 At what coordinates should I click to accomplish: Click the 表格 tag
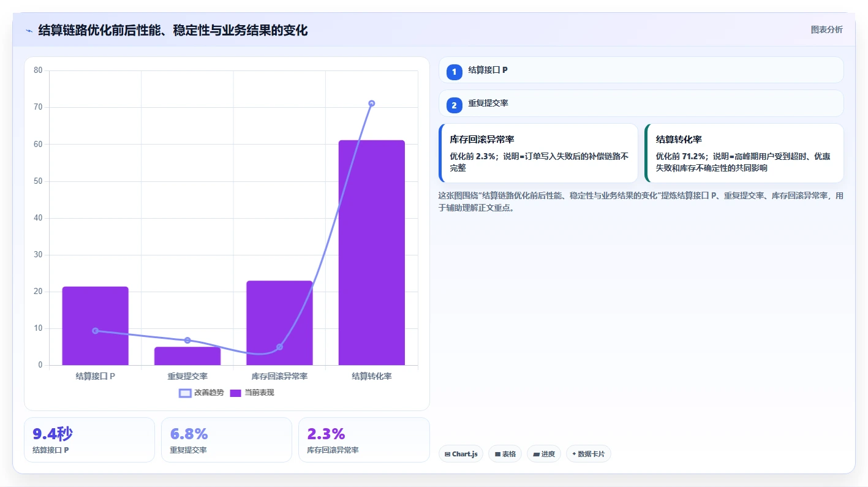(x=505, y=454)
